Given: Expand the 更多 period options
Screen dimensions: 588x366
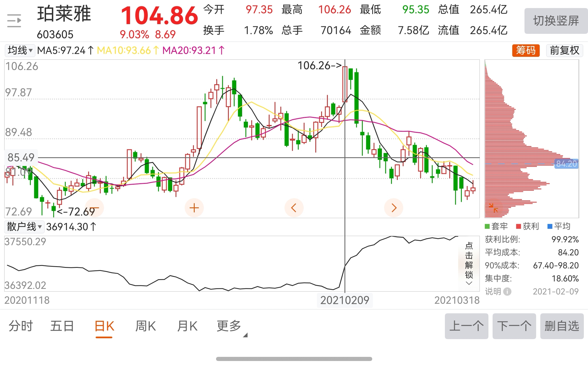Looking at the screenshot, I should 229,326.
